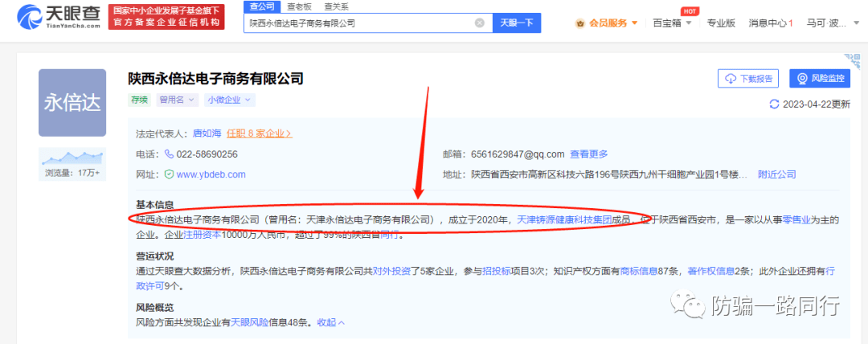Click the 存续 status tag
Viewport: 868px width, 344px height.
tap(139, 100)
